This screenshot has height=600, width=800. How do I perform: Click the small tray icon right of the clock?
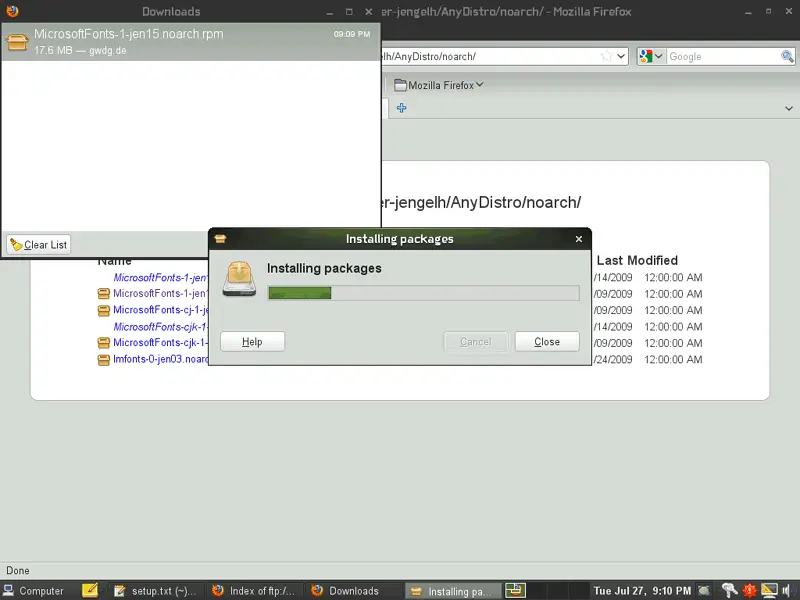coord(704,590)
